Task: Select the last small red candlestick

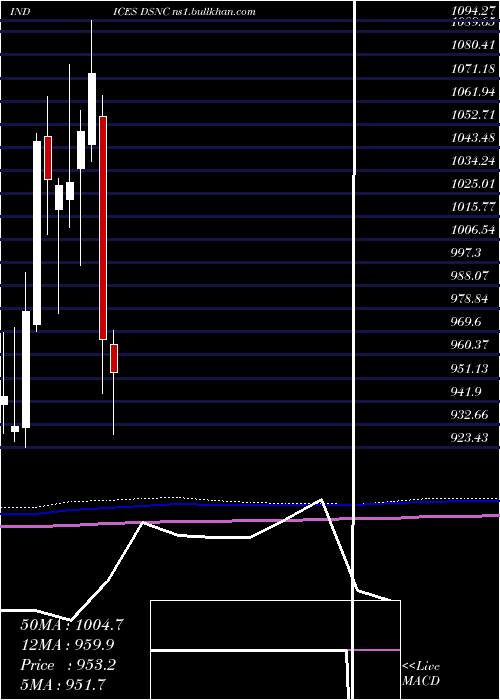Action: click(114, 358)
